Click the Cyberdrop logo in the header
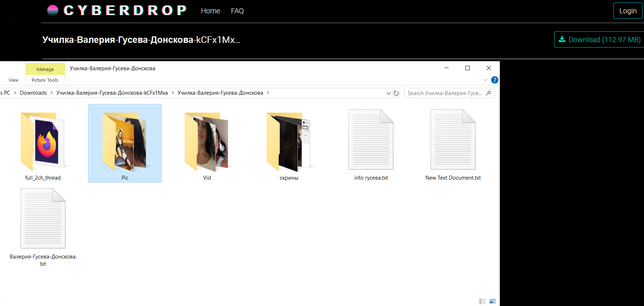Image resolution: width=644 pixels, height=306 pixels. (x=117, y=10)
